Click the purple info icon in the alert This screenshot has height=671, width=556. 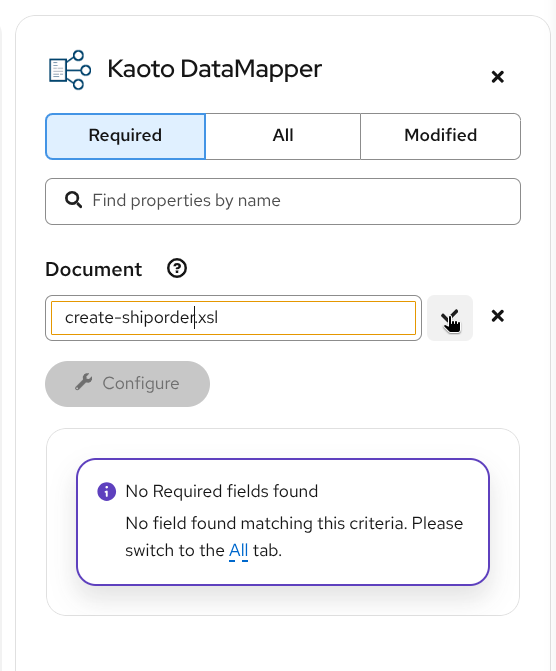(107, 491)
